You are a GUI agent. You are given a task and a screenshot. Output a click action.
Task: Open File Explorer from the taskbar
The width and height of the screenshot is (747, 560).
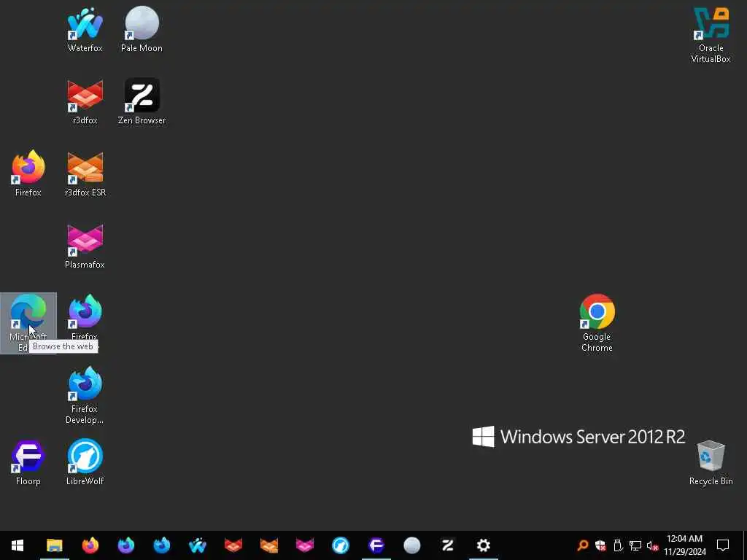(54, 545)
